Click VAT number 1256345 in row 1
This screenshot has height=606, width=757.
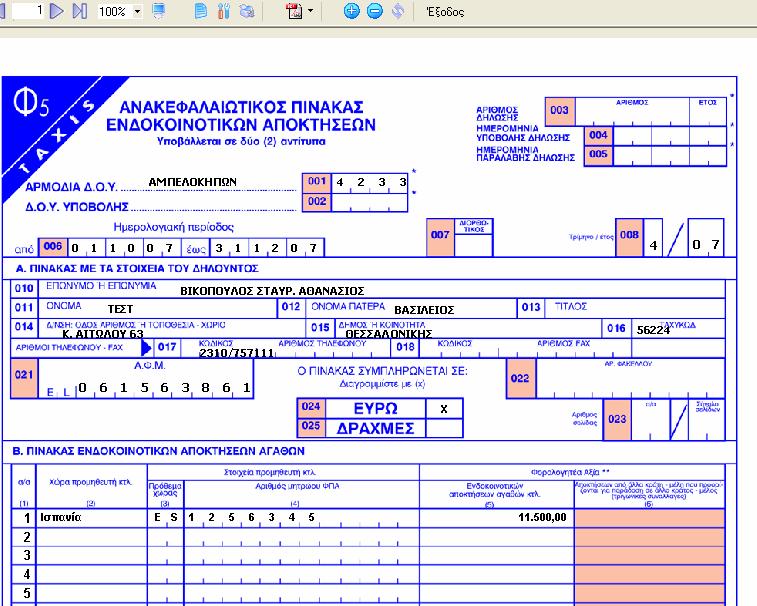click(252, 517)
